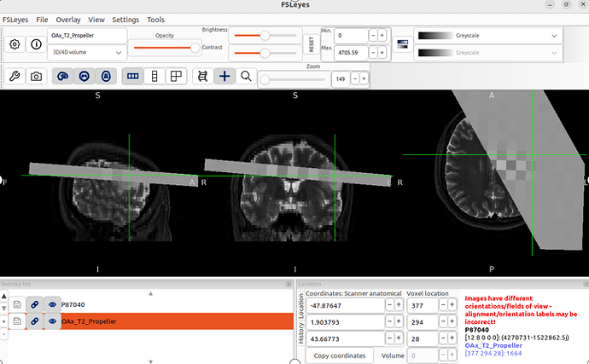Open the Settings menu
The image size is (589, 364).
click(125, 20)
